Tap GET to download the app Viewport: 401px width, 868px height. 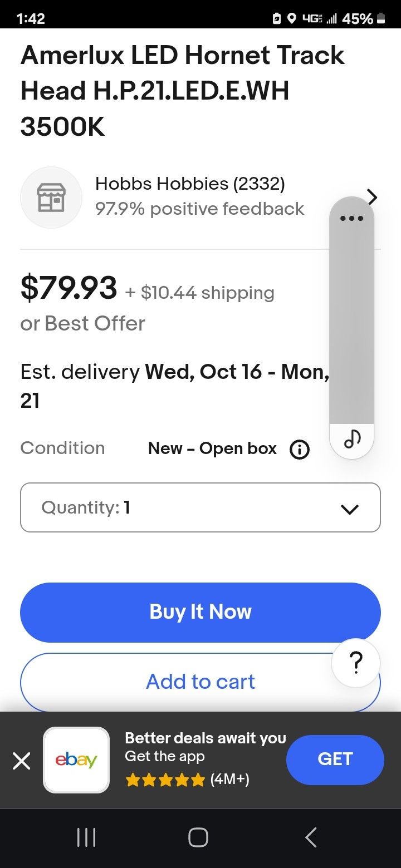pyautogui.click(x=335, y=759)
